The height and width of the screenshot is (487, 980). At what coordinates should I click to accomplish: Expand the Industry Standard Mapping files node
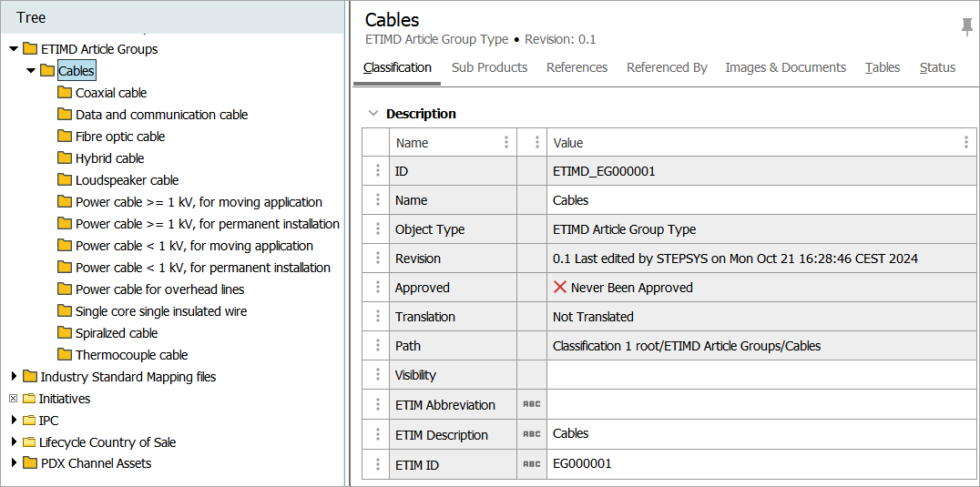(x=14, y=377)
